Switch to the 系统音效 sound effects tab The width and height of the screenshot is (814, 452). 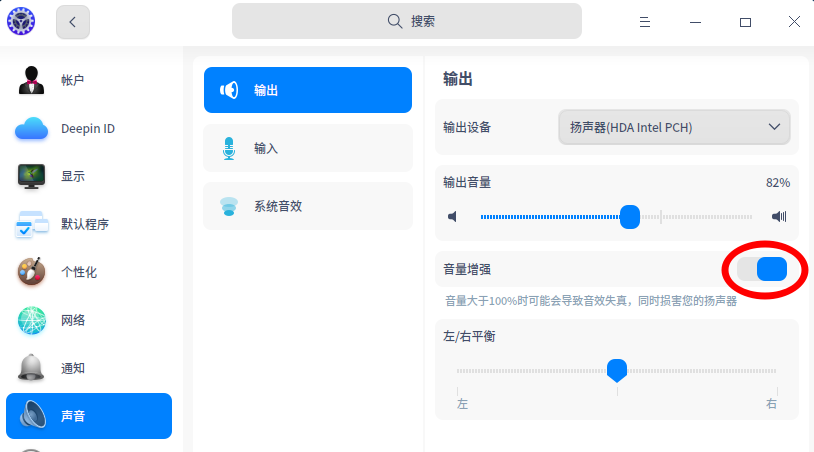point(308,206)
